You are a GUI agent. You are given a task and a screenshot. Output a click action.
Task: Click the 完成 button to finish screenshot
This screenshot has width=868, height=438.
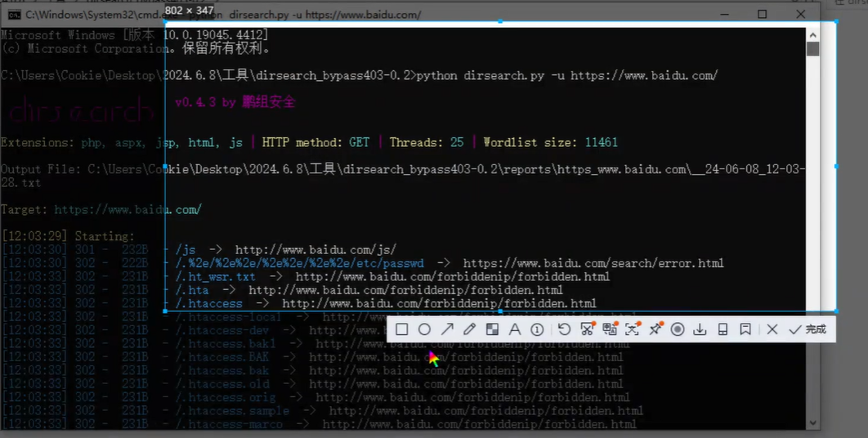coord(808,329)
